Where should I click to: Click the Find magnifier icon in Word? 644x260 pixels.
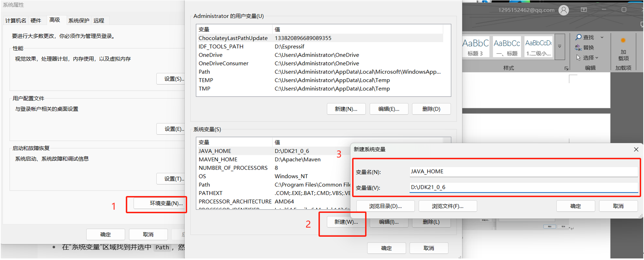pyautogui.click(x=579, y=37)
